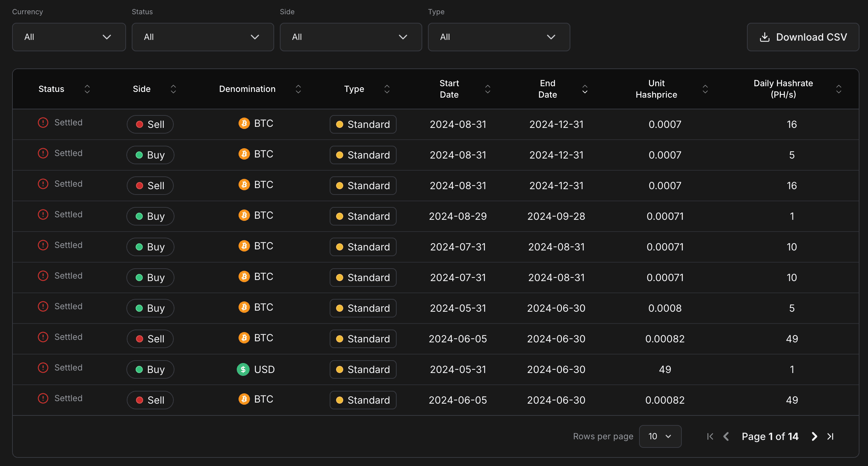Jump to the last page
The height and width of the screenshot is (466, 868).
[831, 436]
